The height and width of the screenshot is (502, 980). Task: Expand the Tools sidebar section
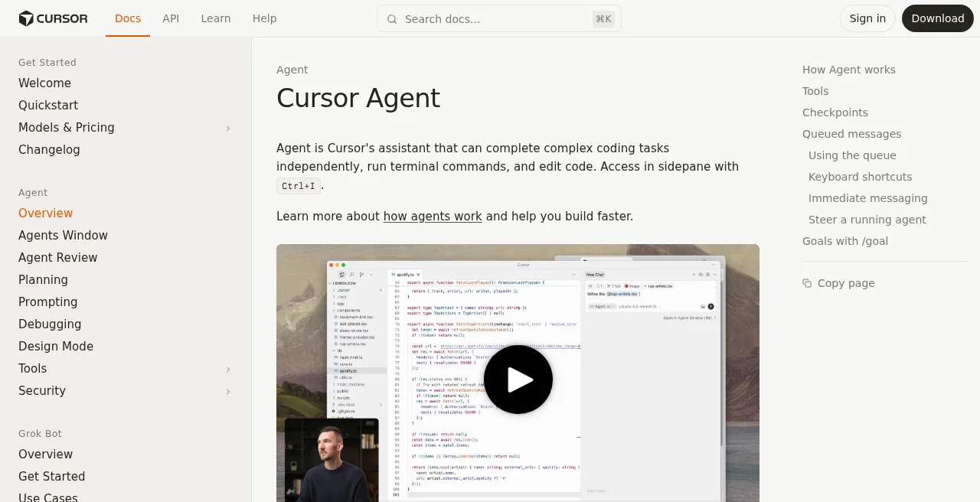tap(227, 370)
